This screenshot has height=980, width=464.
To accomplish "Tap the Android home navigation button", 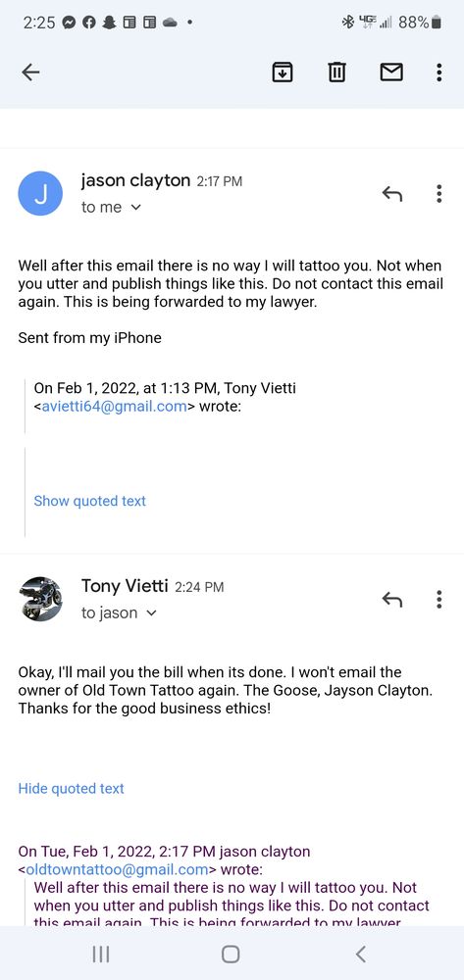I will coord(231,954).
